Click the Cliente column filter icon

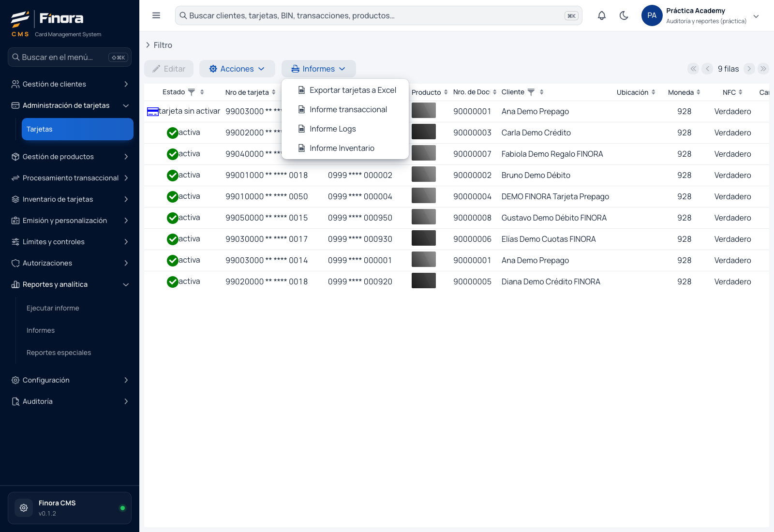531,92
